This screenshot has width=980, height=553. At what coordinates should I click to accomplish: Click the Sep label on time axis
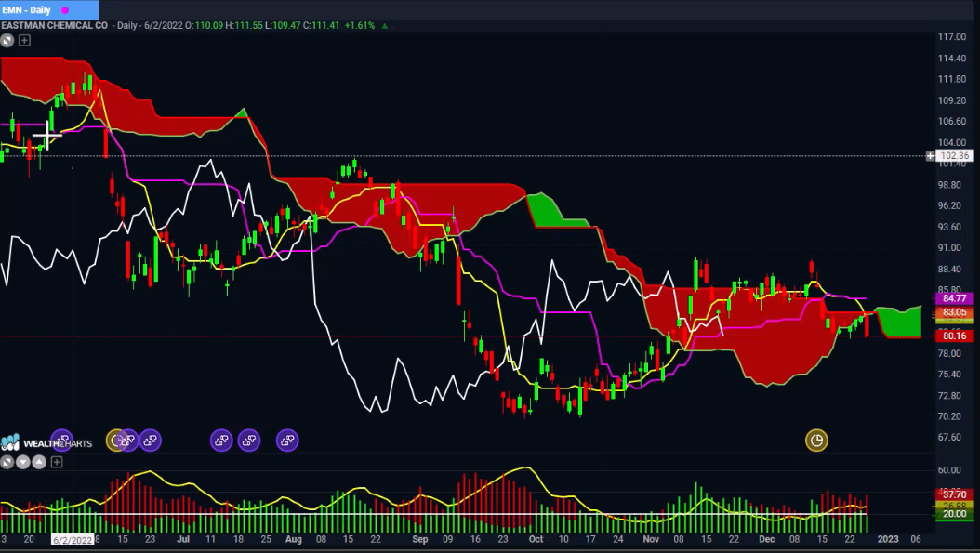(x=420, y=539)
